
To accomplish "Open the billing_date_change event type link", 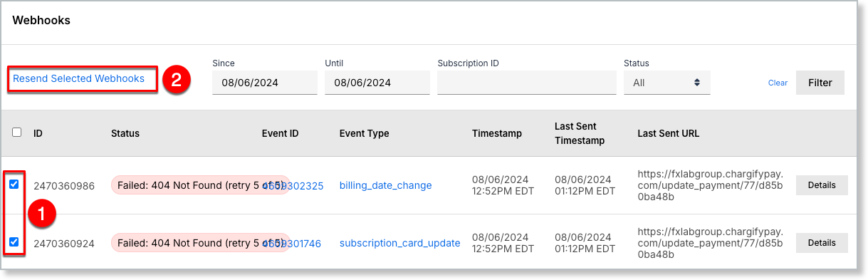I will click(x=385, y=185).
